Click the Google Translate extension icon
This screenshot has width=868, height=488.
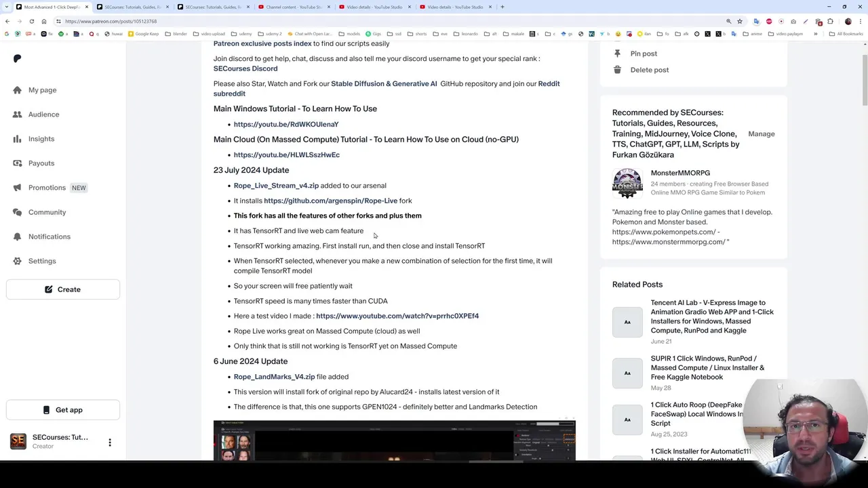coord(757,21)
